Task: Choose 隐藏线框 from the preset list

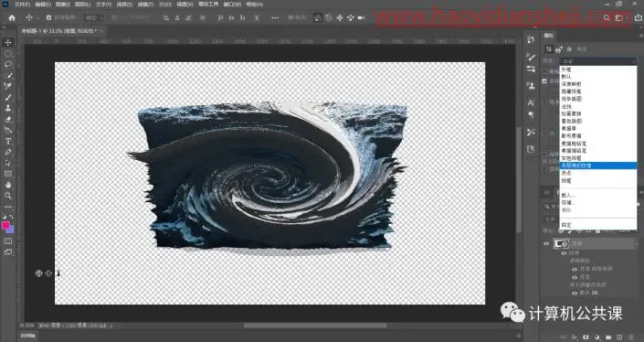Action: coord(598,91)
